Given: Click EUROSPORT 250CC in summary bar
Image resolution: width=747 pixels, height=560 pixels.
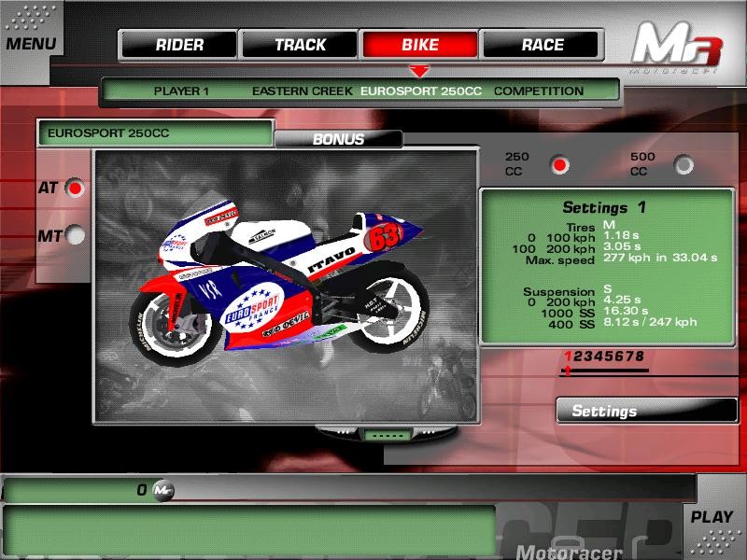Looking at the screenshot, I should coord(421,91).
